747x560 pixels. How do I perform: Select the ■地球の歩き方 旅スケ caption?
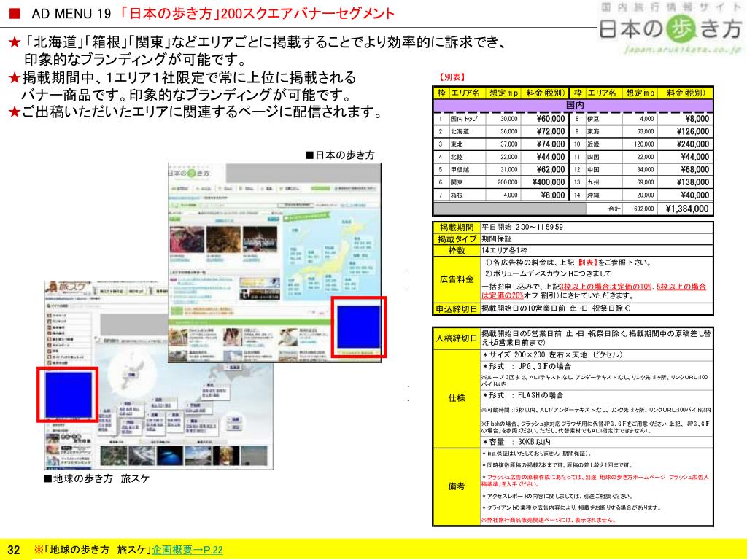click(97, 478)
